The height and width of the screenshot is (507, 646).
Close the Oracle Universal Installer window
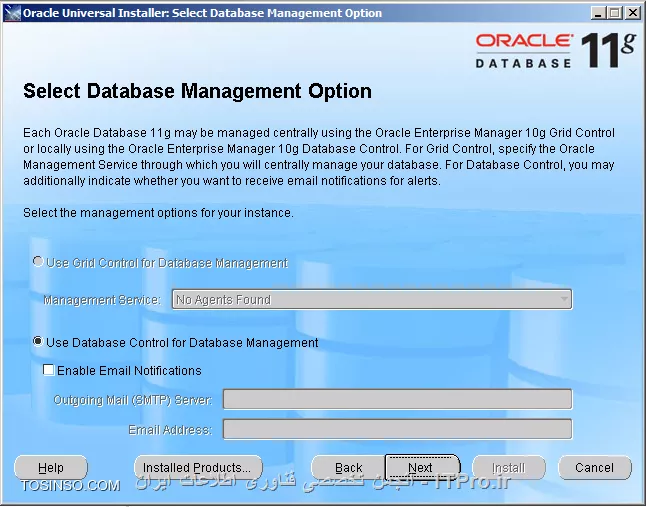tap(632, 13)
